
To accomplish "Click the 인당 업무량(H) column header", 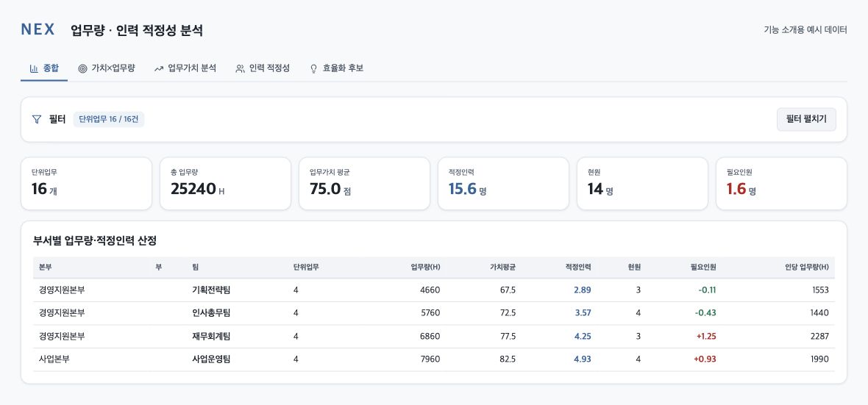I will coord(806,267).
